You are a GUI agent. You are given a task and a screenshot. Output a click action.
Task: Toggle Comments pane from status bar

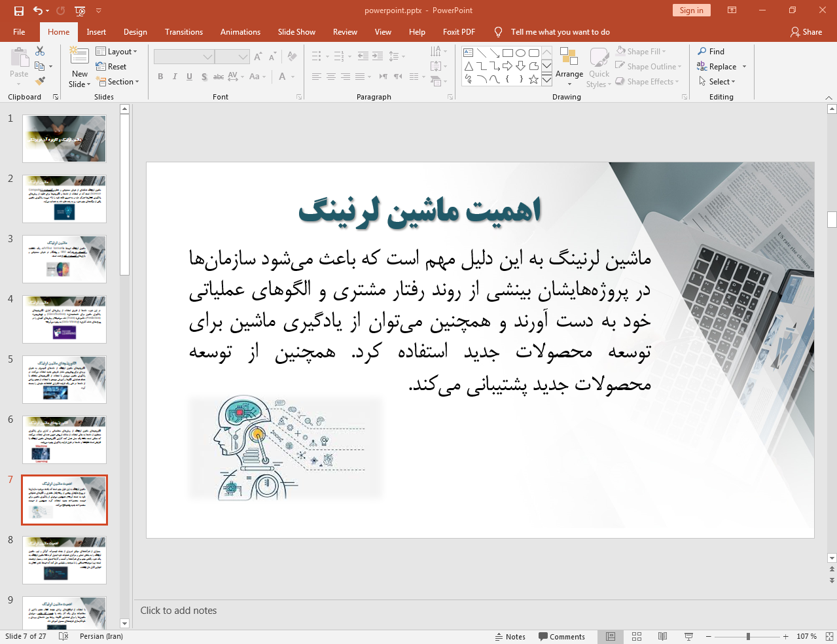[x=561, y=636]
